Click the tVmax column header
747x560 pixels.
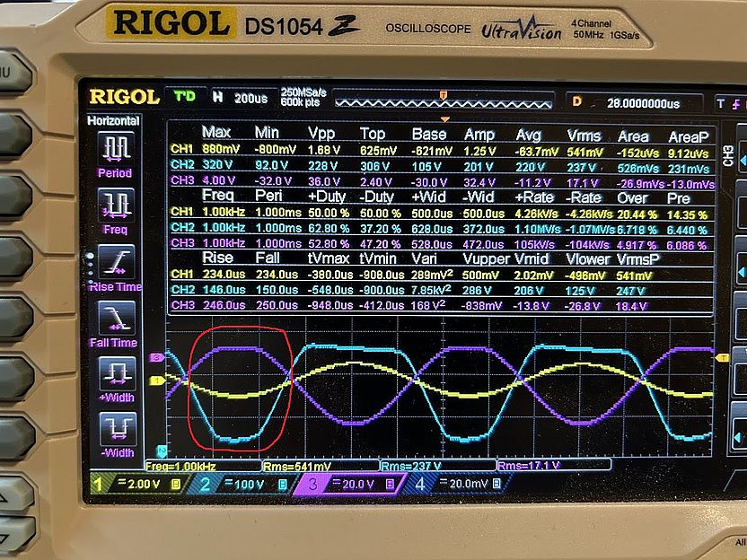tap(329, 258)
